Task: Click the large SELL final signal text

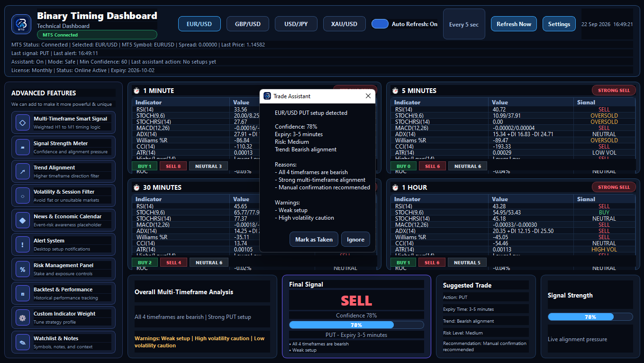Action: point(356,301)
